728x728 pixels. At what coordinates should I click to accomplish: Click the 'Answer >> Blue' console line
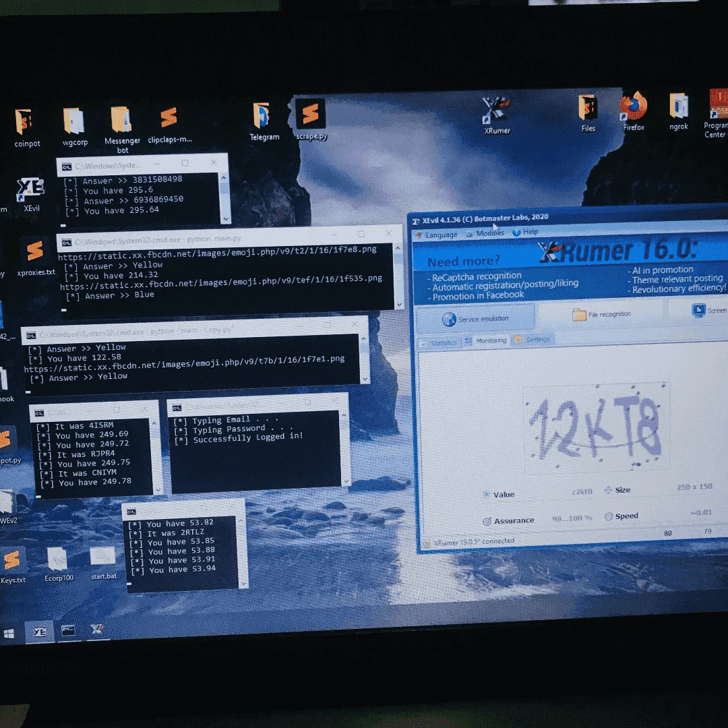pyautogui.click(x=110, y=295)
